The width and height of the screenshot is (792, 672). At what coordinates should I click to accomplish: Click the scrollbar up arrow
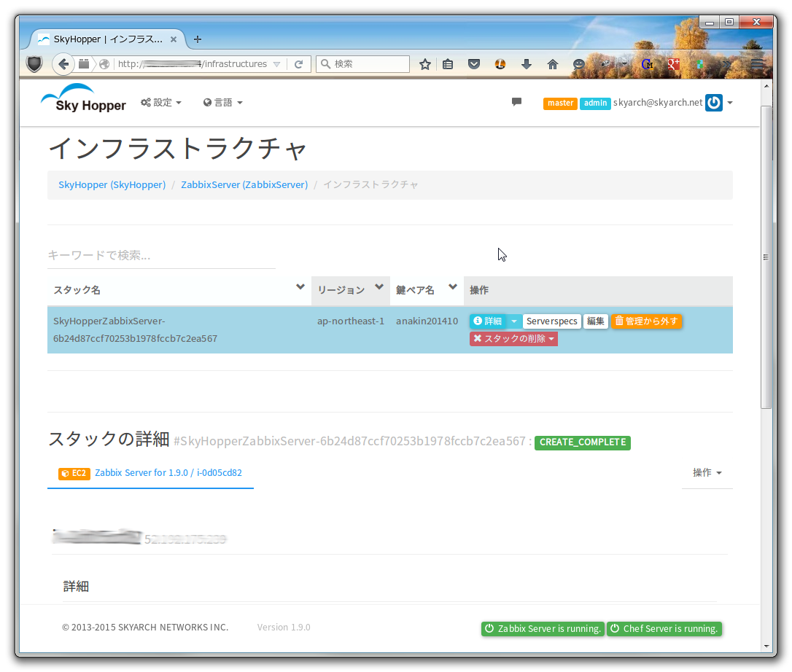pyautogui.click(x=766, y=86)
